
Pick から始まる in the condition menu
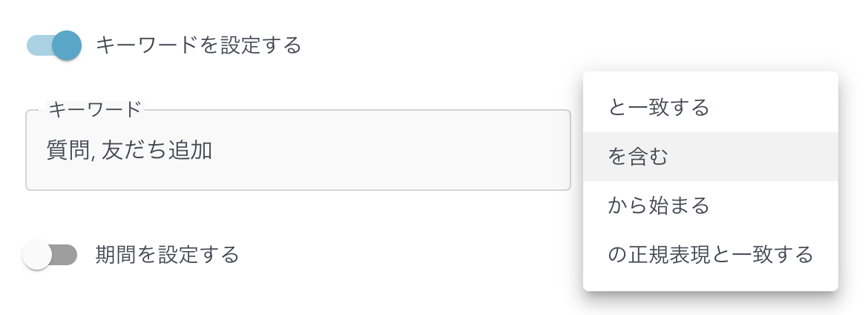[x=659, y=205]
